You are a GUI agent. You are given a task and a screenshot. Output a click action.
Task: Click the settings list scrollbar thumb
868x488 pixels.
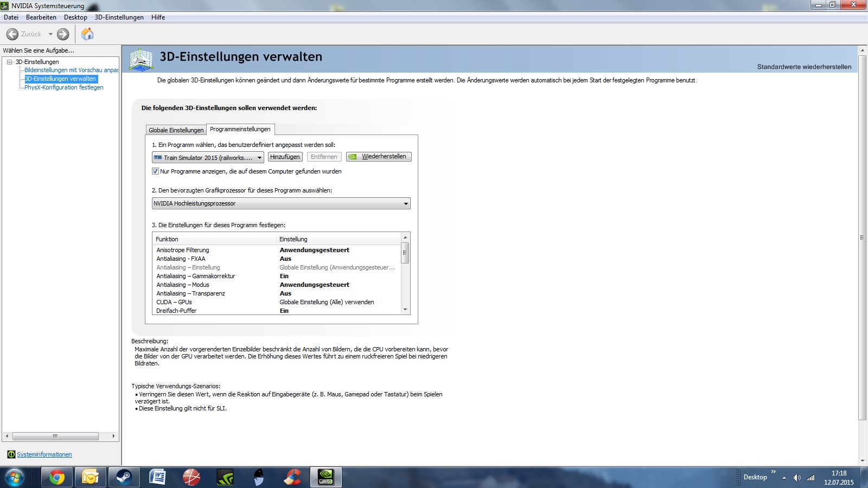pyautogui.click(x=405, y=253)
